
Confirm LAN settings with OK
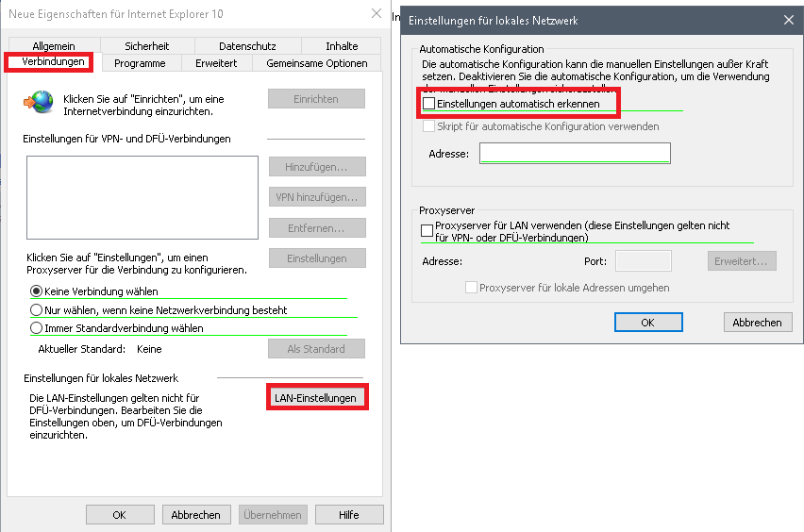648,323
